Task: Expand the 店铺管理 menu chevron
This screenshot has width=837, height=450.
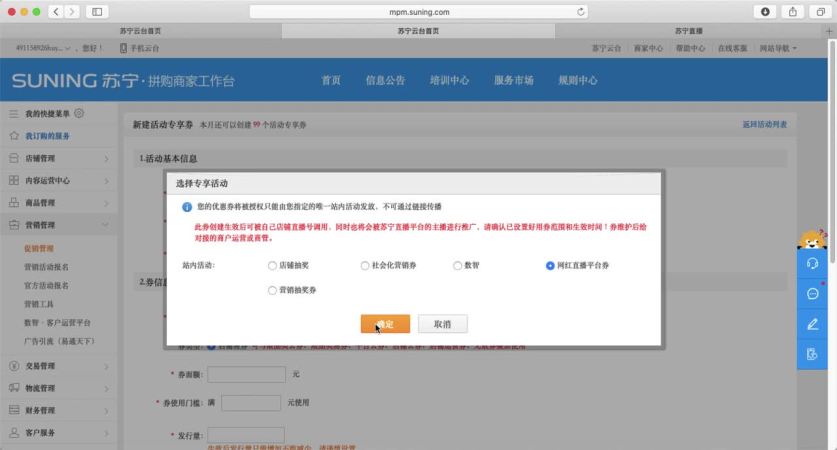Action: 106,159
